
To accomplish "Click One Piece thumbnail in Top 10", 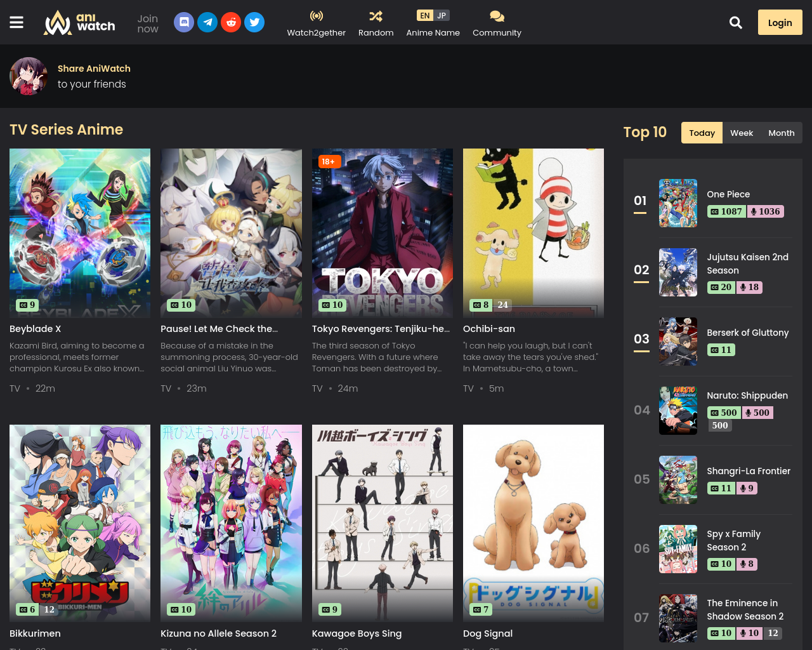I will (678, 203).
